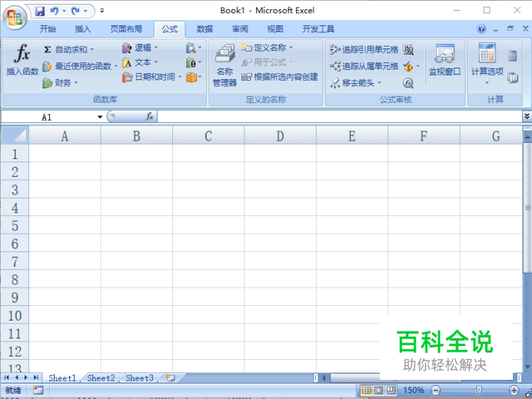Expand the Define Name (定义名称) dropdown arrow
532x399 pixels.
click(x=291, y=48)
